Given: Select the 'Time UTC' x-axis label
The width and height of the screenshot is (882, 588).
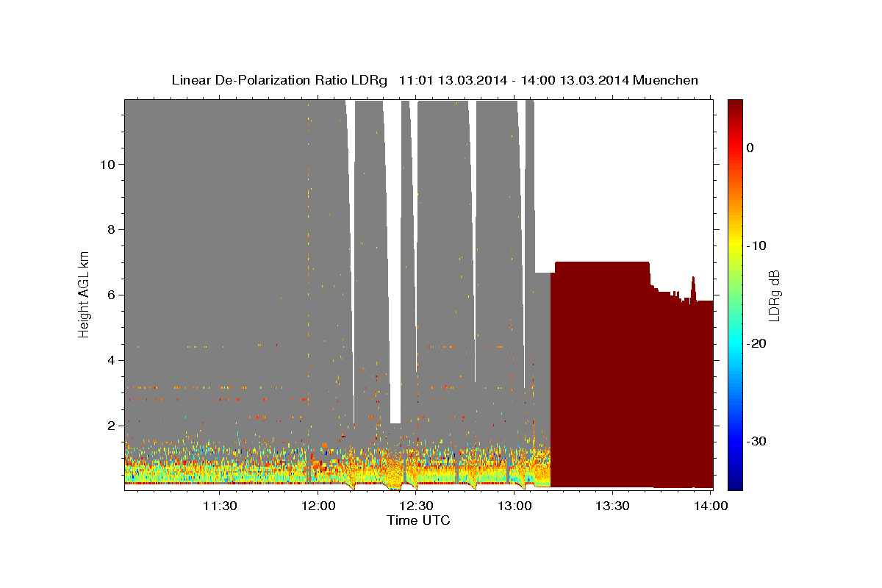Looking at the screenshot, I should [418, 520].
